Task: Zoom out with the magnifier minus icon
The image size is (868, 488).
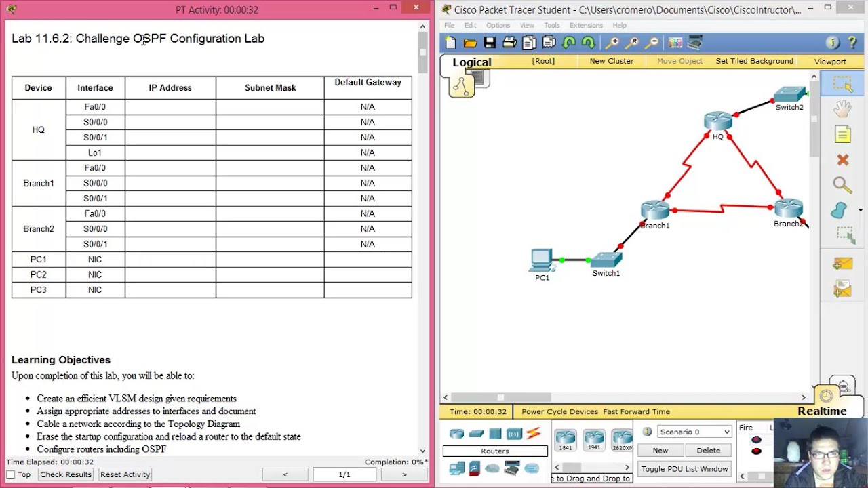Action: pos(652,43)
